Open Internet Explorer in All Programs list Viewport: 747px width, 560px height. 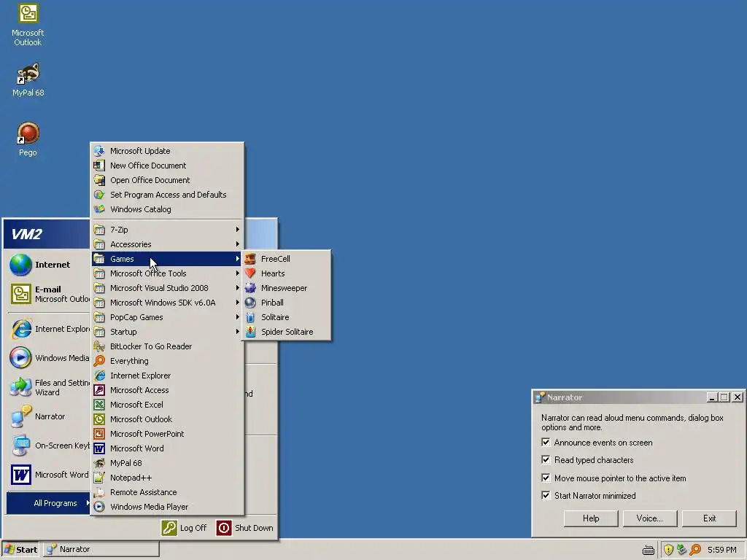point(167,376)
